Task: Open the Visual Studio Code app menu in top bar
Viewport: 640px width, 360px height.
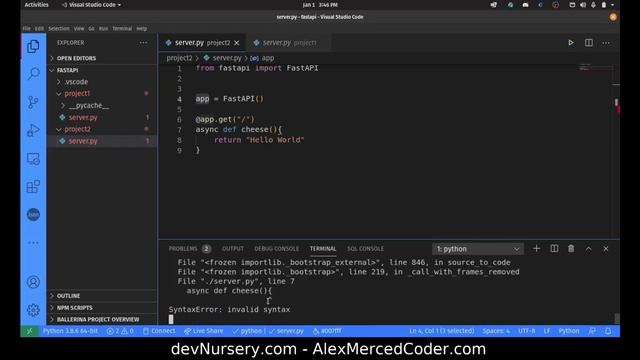Action: point(91,5)
